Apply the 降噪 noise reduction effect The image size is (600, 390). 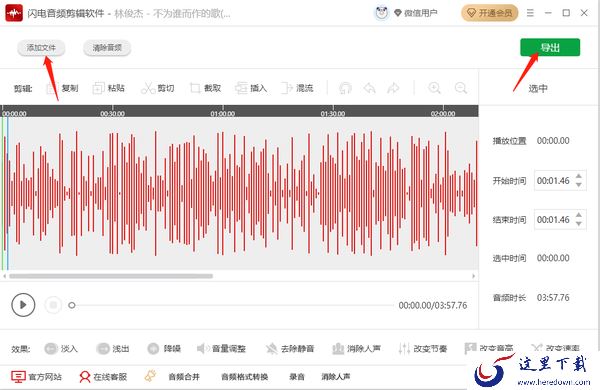[164, 349]
